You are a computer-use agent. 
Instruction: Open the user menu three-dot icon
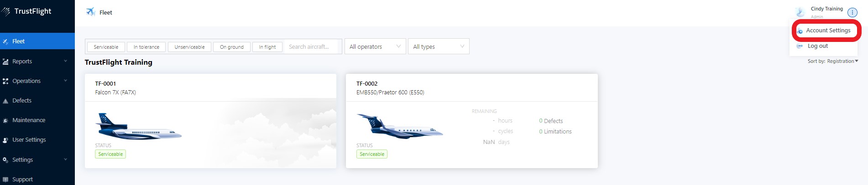pos(852,12)
